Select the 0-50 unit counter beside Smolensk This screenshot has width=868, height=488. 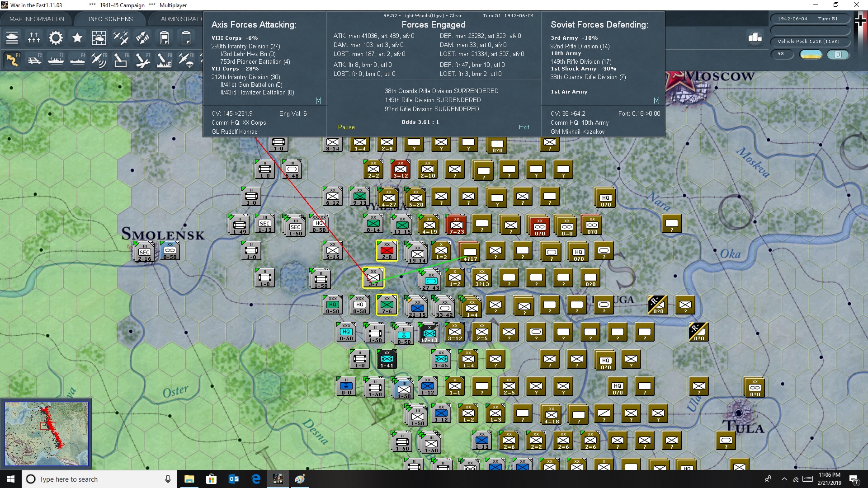170,250
